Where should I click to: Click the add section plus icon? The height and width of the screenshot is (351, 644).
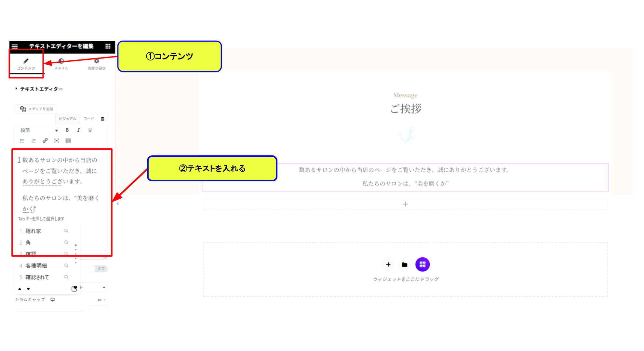(x=388, y=265)
